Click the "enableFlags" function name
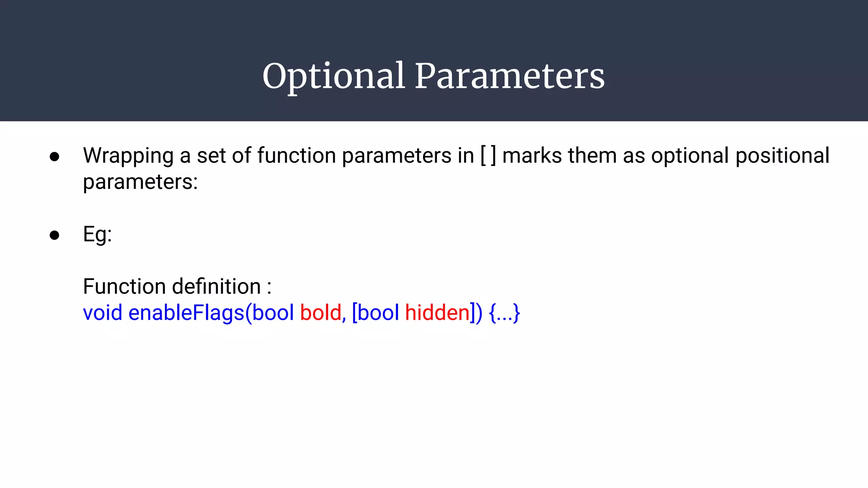 (x=186, y=313)
